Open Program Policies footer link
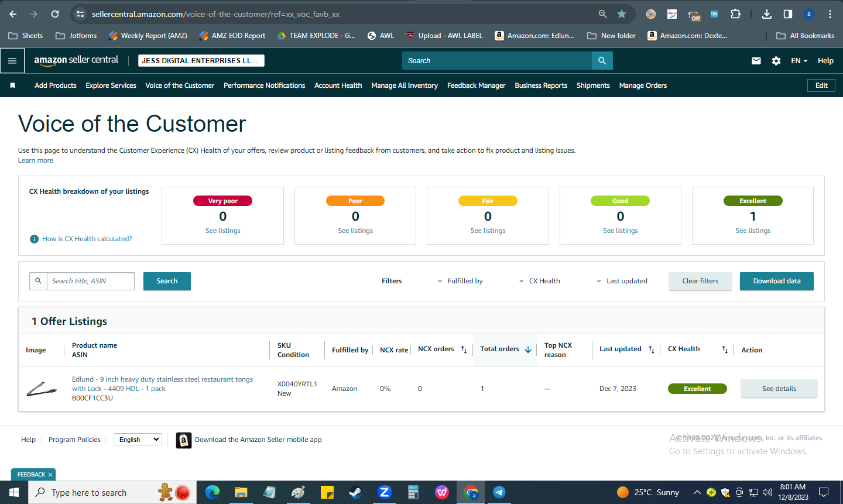The width and height of the screenshot is (843, 504). [74, 440]
